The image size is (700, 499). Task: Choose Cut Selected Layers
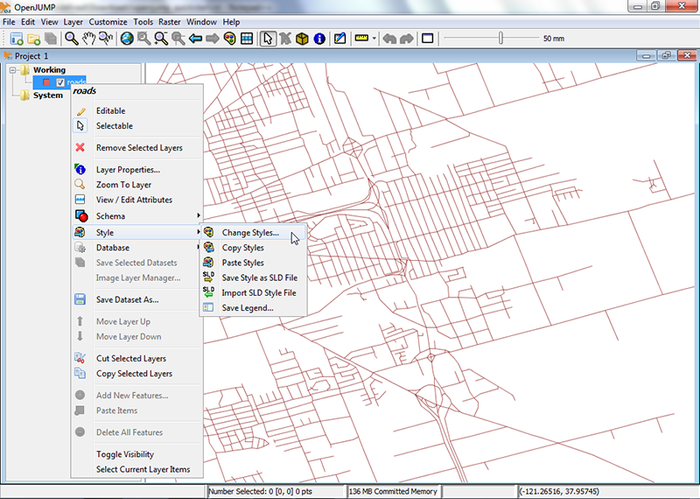[x=137, y=358]
